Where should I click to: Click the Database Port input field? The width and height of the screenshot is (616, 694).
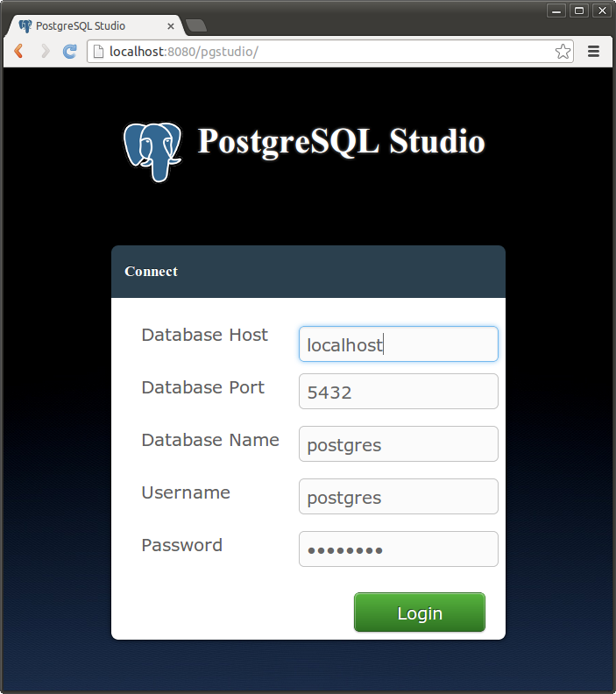tap(399, 392)
